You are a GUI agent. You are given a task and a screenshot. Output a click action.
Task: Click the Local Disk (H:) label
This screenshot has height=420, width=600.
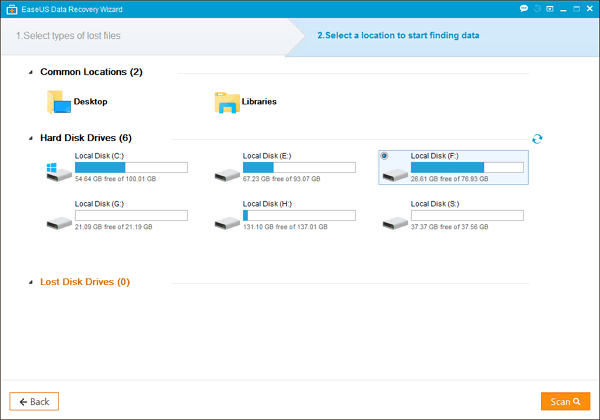[x=267, y=204]
